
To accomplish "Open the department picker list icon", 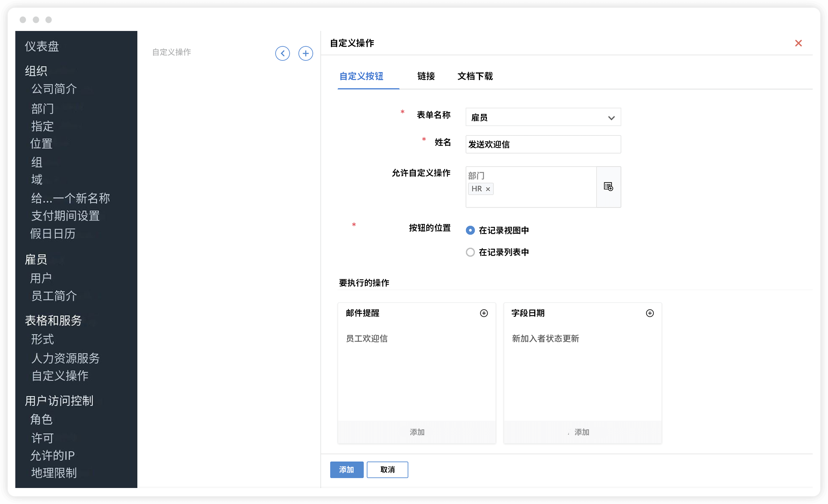I will point(608,187).
